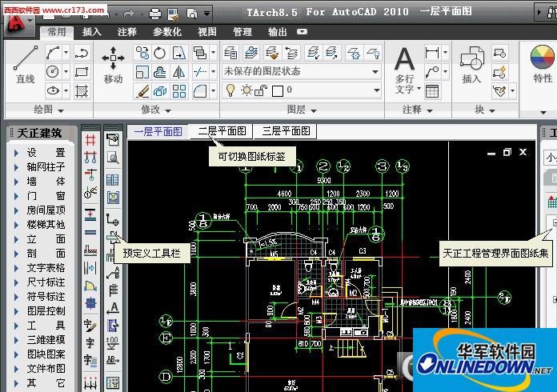Expand the Layers (图层) panel
557x392 pixels.
(302, 110)
